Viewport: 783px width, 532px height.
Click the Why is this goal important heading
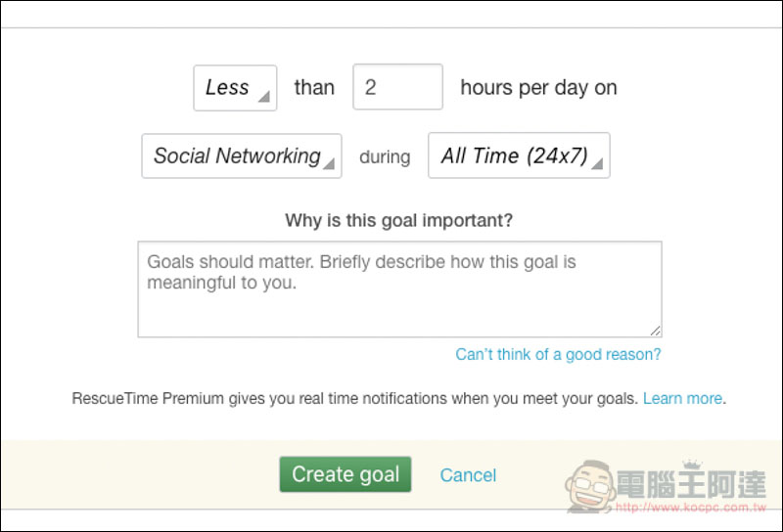coord(399,220)
